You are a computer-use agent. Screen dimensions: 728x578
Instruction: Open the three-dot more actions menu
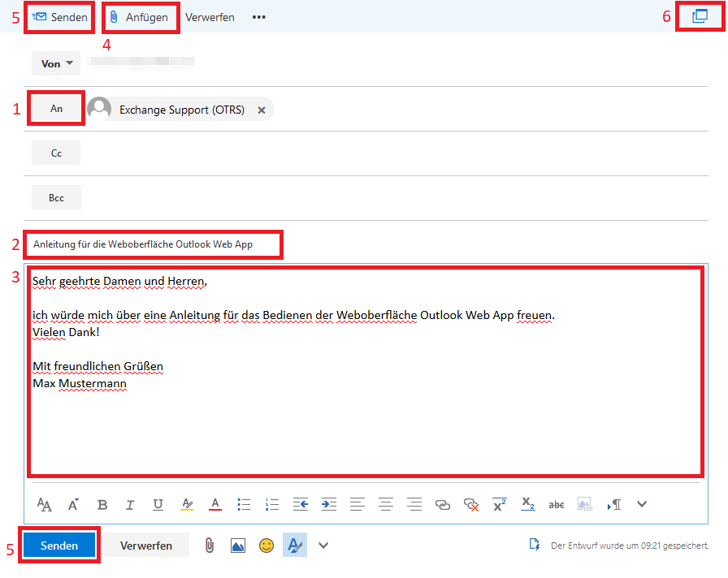coord(259,17)
